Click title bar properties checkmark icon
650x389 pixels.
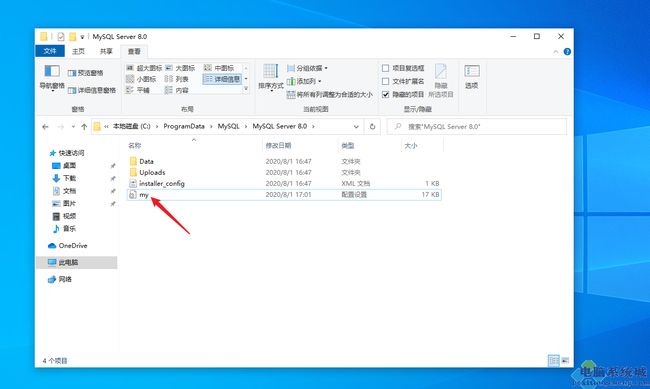point(61,36)
